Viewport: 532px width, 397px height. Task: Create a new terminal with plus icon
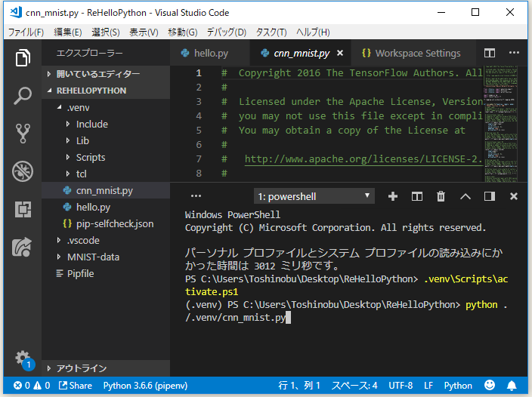(392, 196)
